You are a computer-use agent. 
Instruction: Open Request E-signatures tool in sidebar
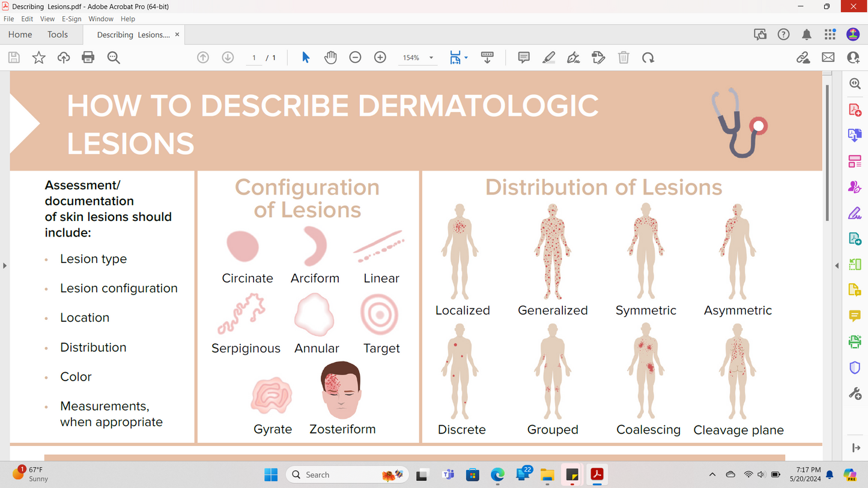pos(855,187)
